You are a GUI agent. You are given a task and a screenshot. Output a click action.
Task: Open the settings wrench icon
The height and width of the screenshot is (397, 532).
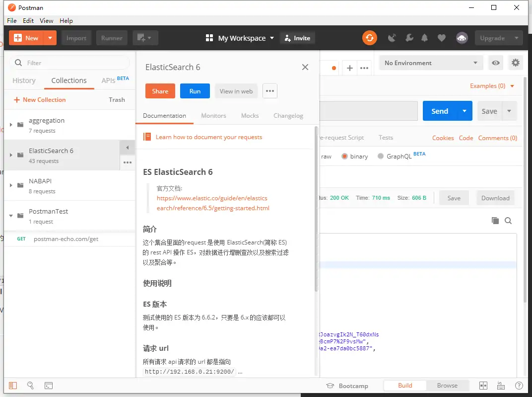click(x=409, y=38)
